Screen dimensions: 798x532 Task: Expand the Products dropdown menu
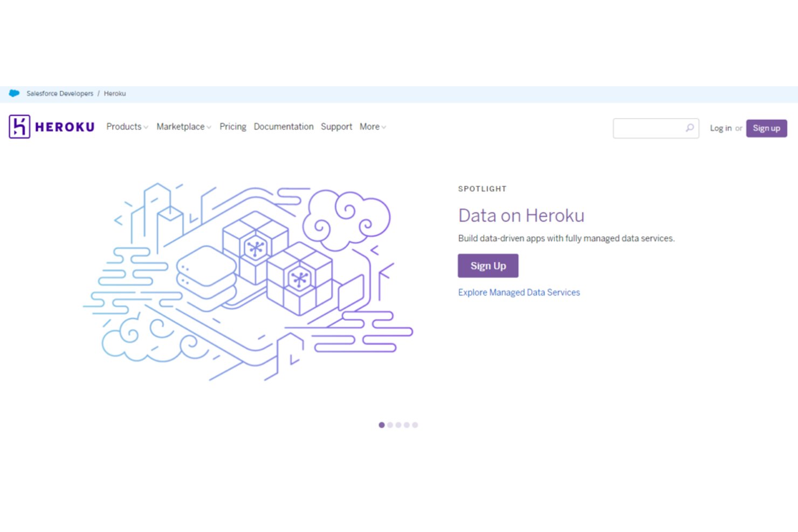tap(127, 127)
